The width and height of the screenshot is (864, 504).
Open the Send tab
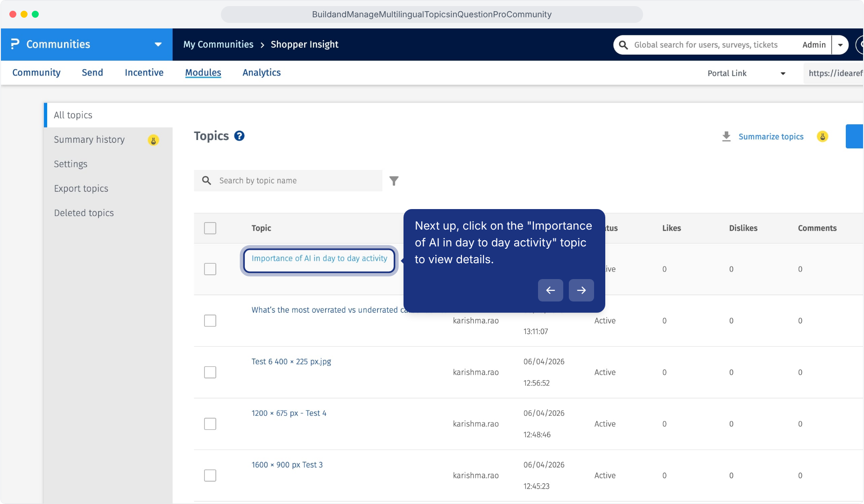coord(92,72)
